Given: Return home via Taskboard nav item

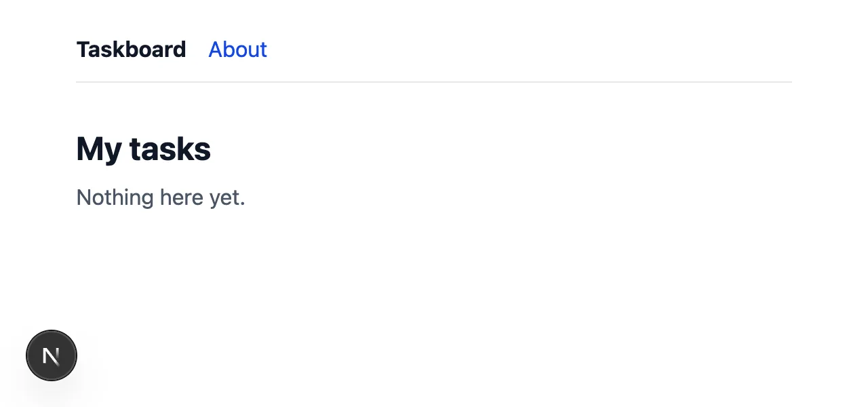Looking at the screenshot, I should [x=131, y=50].
